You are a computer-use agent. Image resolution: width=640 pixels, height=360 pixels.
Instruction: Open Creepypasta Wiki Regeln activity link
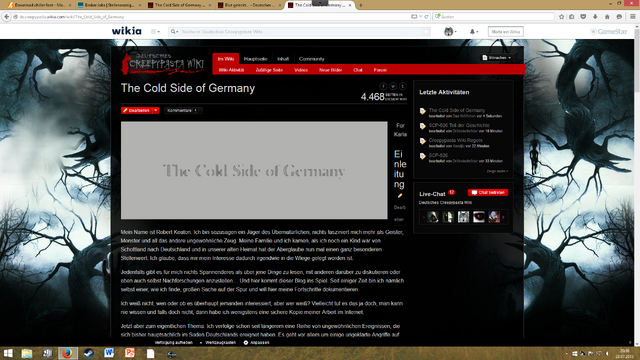pyautogui.click(x=455, y=140)
